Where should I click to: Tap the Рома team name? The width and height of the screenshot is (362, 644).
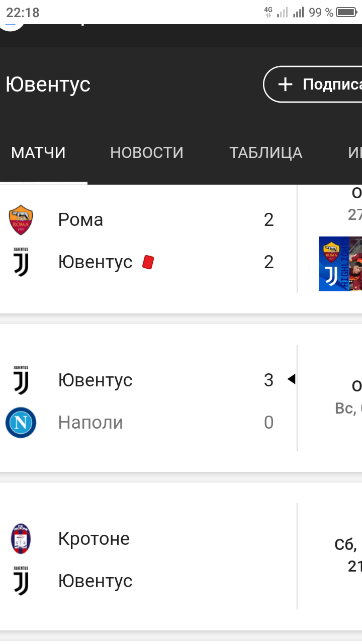[x=80, y=220]
